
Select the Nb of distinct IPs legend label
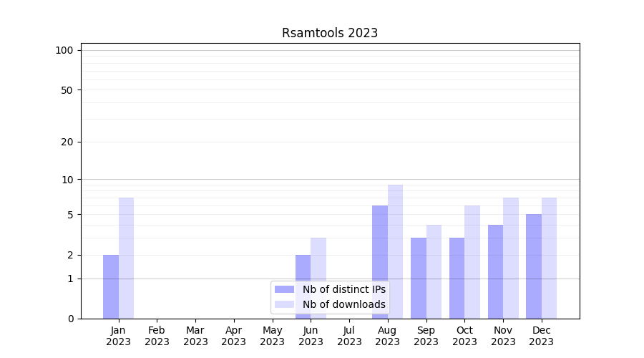coord(343,289)
